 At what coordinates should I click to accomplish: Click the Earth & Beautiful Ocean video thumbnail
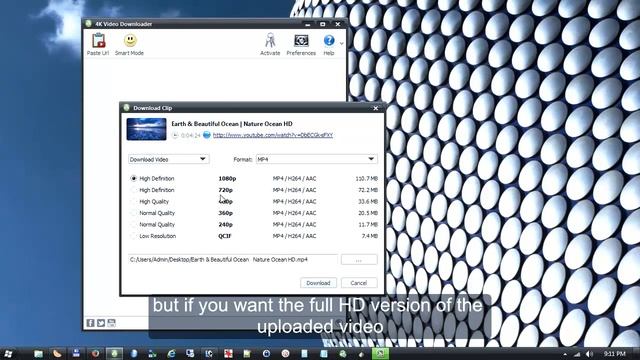point(147,129)
